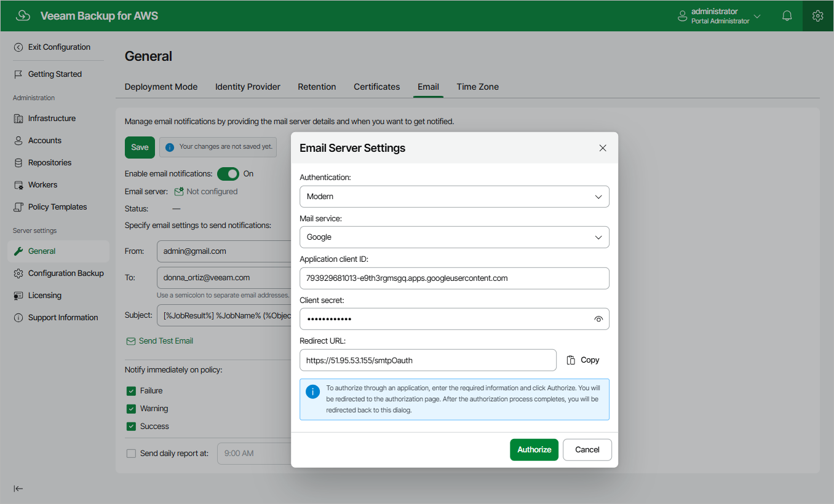The image size is (834, 504).
Task: Switch to the Time Zone tab
Action: tap(478, 87)
